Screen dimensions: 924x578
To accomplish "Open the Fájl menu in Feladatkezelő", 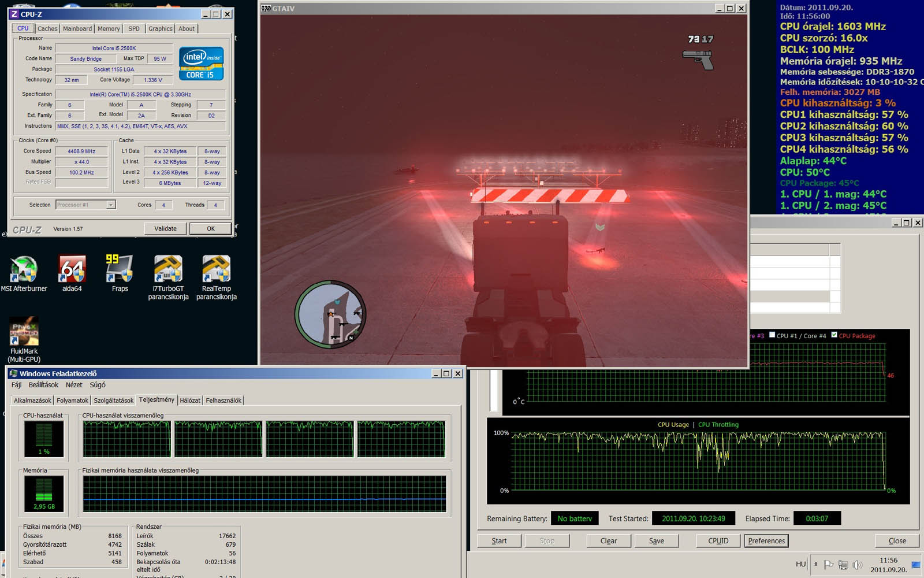I will click(x=16, y=385).
